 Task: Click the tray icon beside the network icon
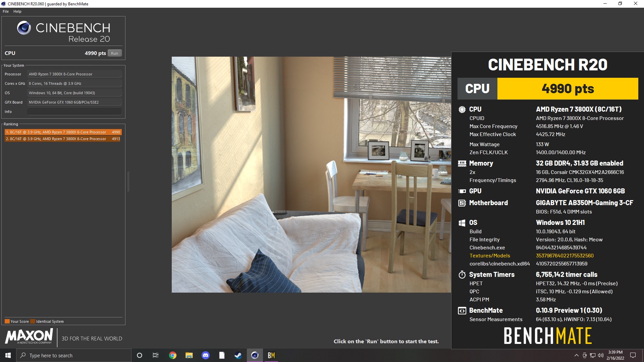(x=585, y=355)
